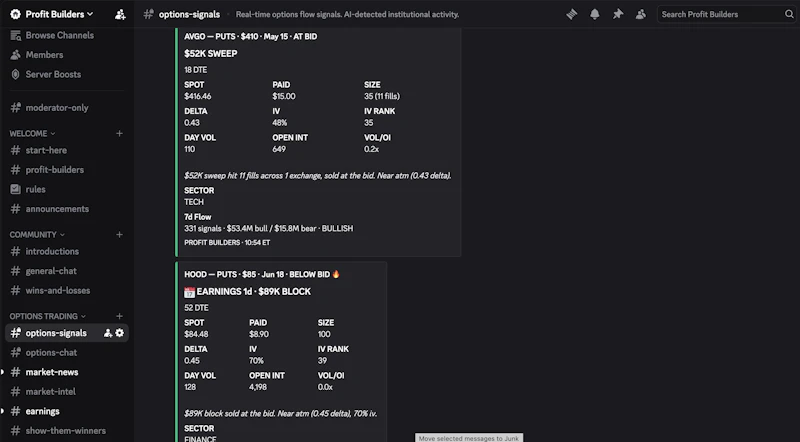Click the '$416.46' spot value
800x442 pixels.
[197, 96]
